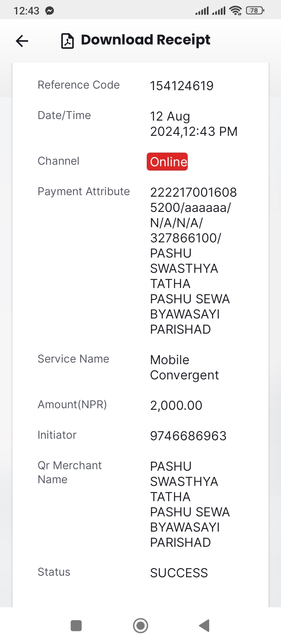Tap the initiator number 9746686963
Image resolution: width=281 pixels, height=644 pixels.
click(x=189, y=436)
